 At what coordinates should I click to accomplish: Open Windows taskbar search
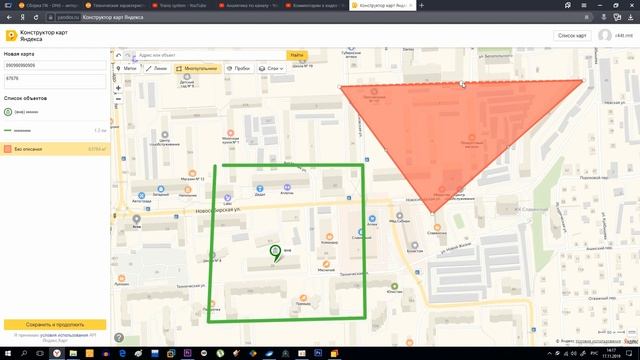click(24, 353)
